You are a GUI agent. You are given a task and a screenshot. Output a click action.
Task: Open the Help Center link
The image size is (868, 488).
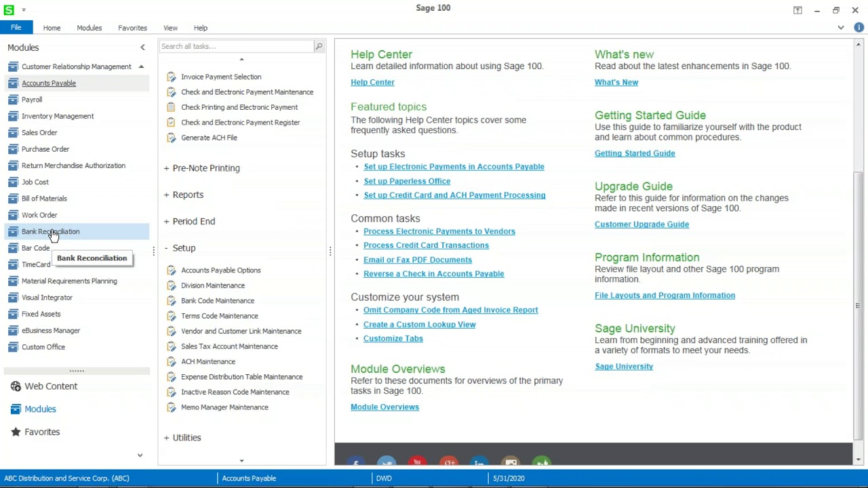tap(372, 82)
